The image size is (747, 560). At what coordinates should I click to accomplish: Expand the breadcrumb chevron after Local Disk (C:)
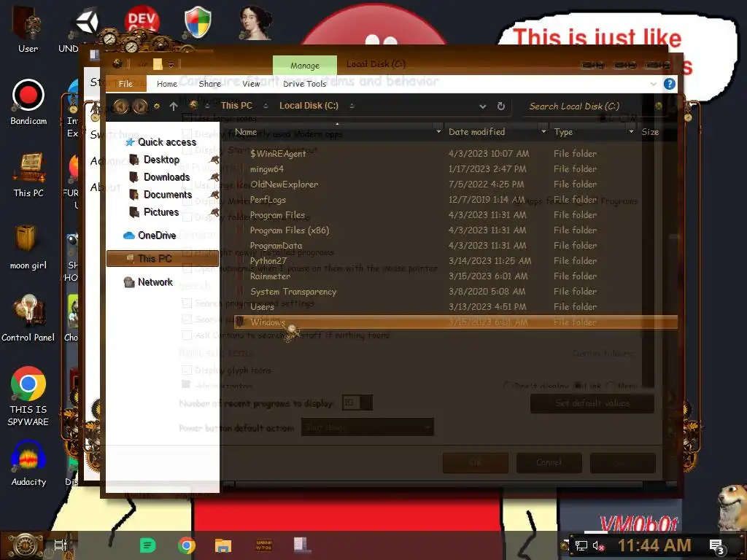352,106
